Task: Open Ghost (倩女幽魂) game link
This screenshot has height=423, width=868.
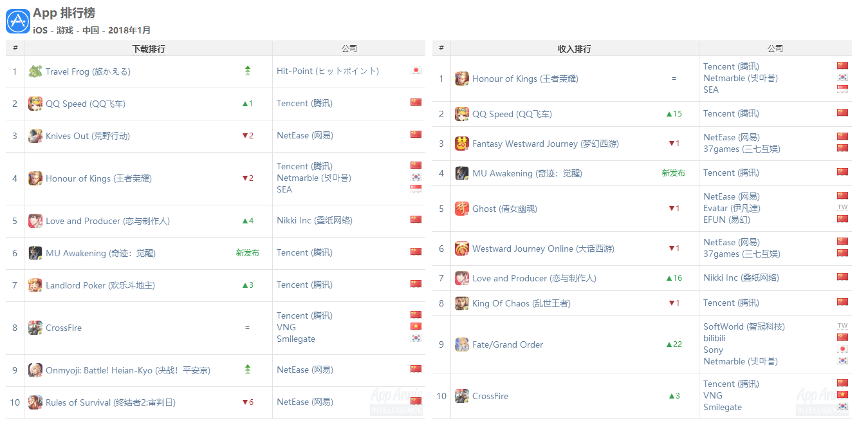Action: tap(504, 209)
